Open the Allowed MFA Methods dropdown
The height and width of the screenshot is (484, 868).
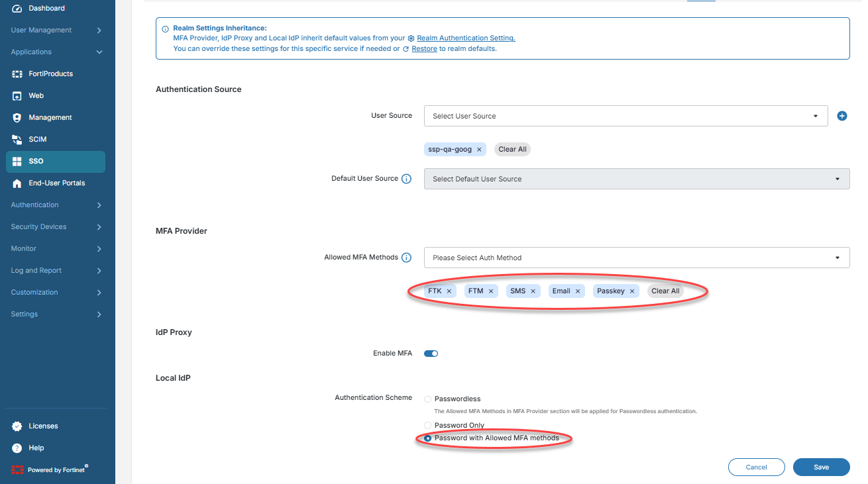[636, 258]
